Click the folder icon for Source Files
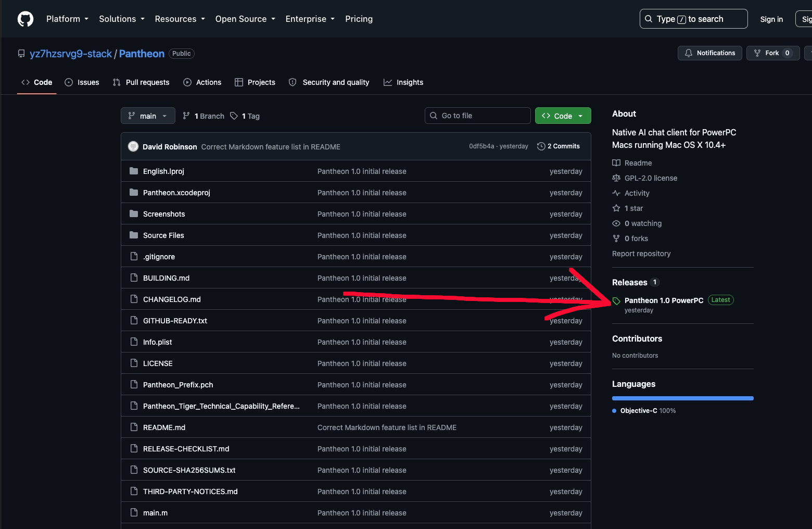Viewport: 812px width, 529px height. (134, 235)
